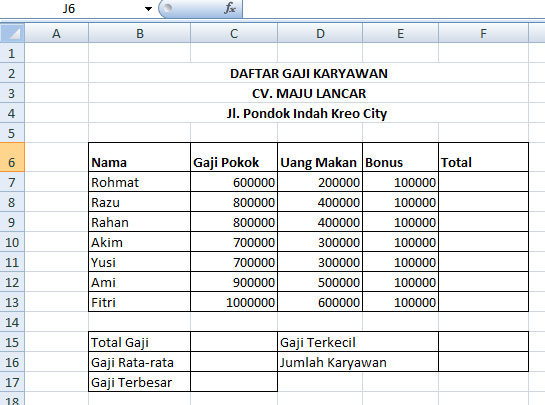
Task: Click Yusi's Gaji Pokok 700000 cell
Action: click(234, 262)
